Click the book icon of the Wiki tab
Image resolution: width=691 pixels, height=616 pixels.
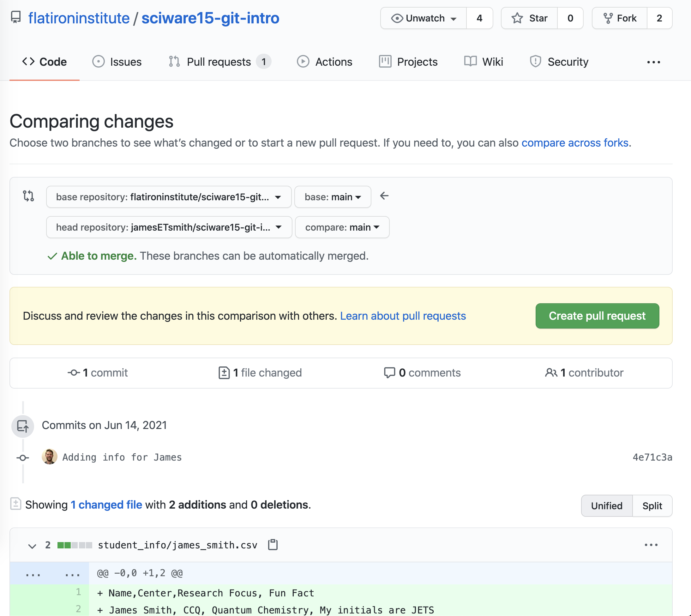470,61
